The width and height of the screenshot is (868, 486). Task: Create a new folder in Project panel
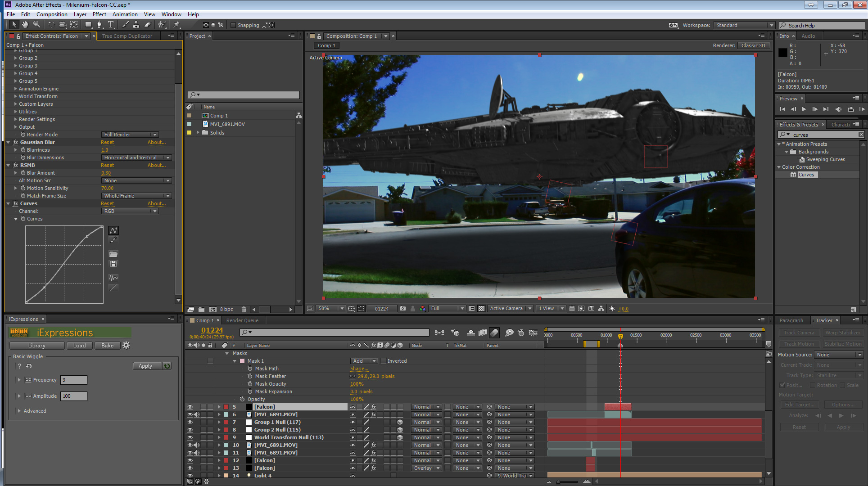tap(201, 310)
